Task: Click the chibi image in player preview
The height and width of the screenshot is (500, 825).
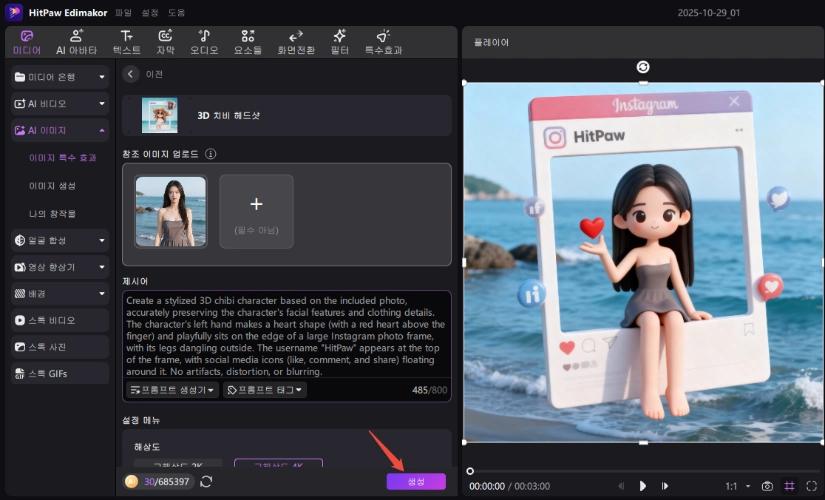Action: [x=643, y=262]
